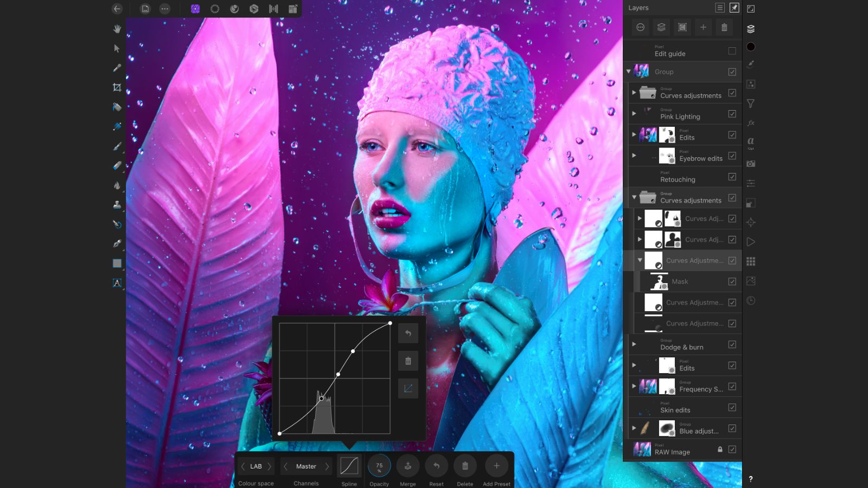Merge the curves adjustment
This screenshot has height=488, width=868.
click(x=407, y=465)
